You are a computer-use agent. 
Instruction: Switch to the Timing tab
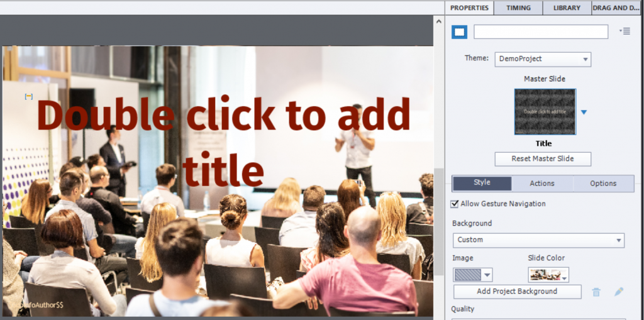(518, 8)
